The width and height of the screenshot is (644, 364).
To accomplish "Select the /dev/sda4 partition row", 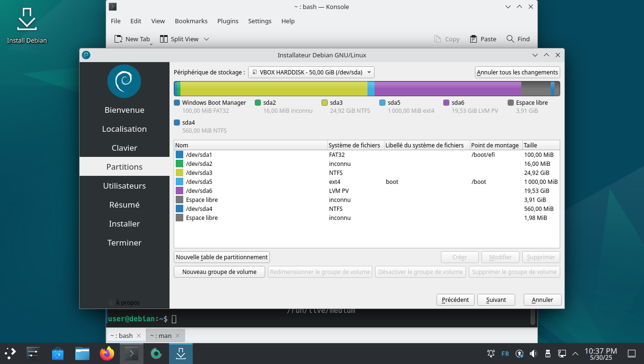I will click(x=367, y=209).
